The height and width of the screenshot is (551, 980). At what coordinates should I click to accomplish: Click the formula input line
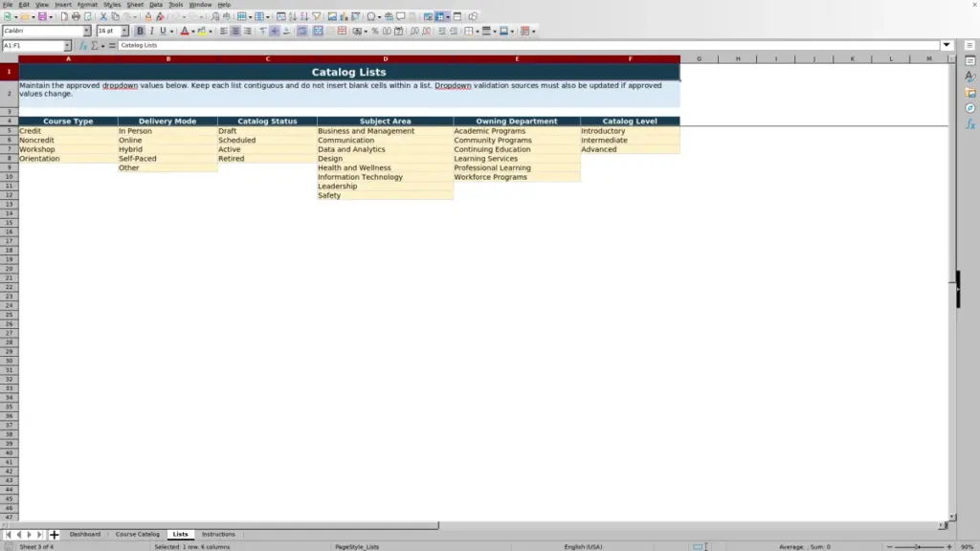click(528, 46)
